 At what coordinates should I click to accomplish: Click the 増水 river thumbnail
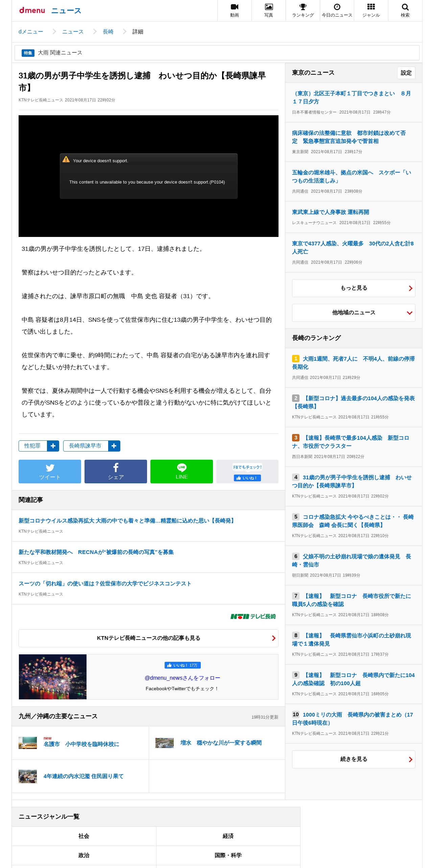165,743
